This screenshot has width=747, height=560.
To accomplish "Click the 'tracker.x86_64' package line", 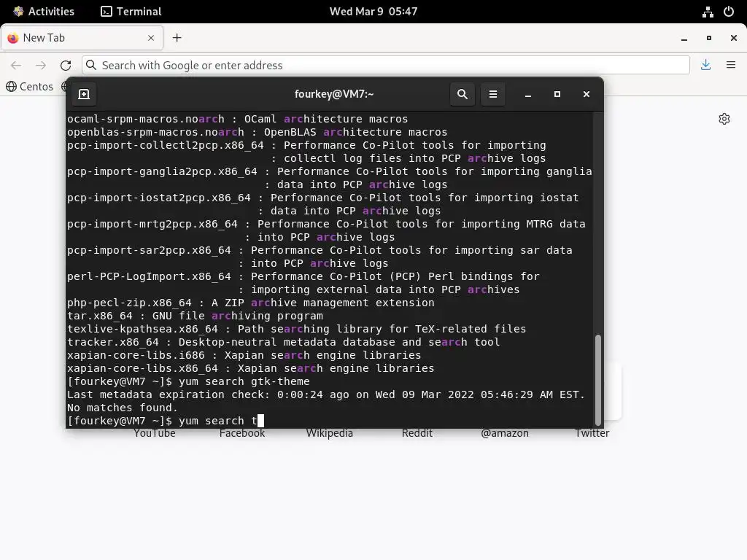I will coord(284,342).
